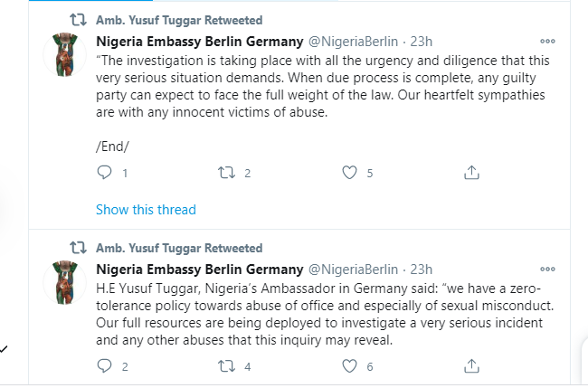Open @NigeriaBerlin handle in second tweet
The height and width of the screenshot is (388, 588).
click(x=353, y=270)
